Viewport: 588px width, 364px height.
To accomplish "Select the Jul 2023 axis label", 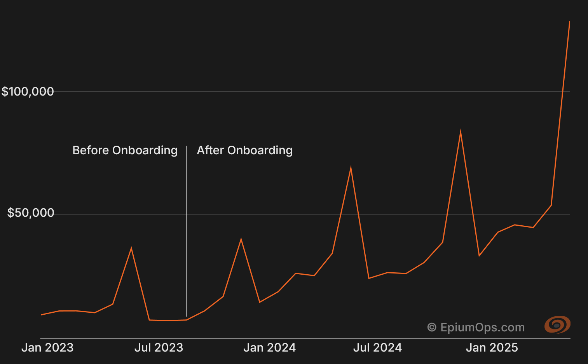I will pos(158,347).
